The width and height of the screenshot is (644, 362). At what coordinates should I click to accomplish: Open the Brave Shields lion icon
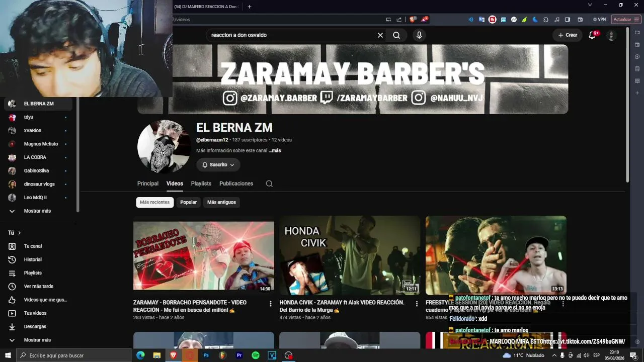(x=413, y=20)
